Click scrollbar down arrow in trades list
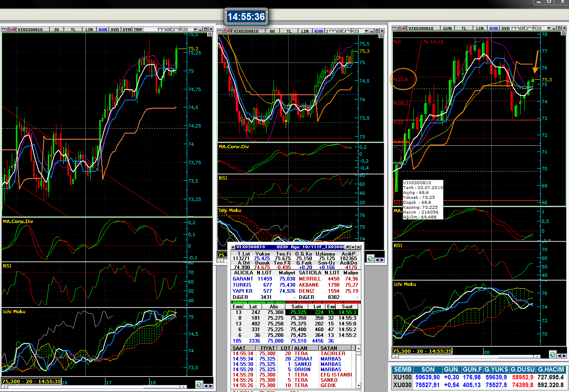Screen dimensions: 569x392 coord(358,385)
